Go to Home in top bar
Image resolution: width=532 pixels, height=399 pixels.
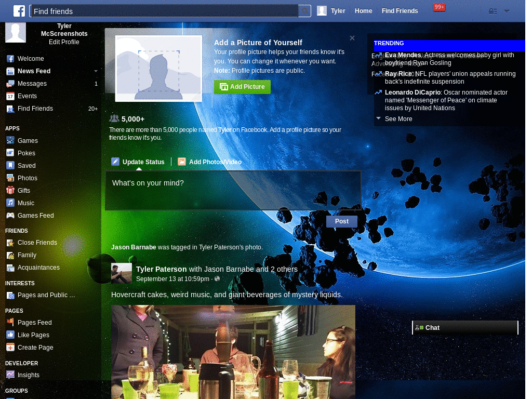[x=363, y=11]
